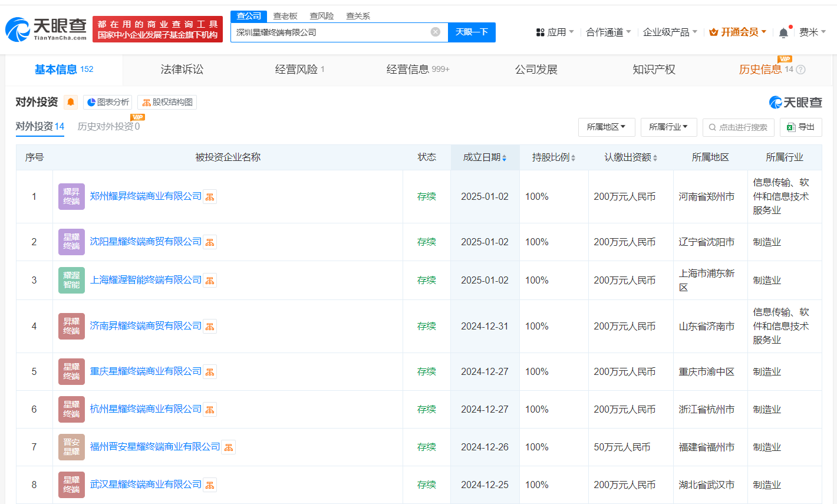Click the 星耀终端 logo for 沈阳星耀终端商贸有限公司
The height and width of the screenshot is (504, 837).
click(x=71, y=242)
